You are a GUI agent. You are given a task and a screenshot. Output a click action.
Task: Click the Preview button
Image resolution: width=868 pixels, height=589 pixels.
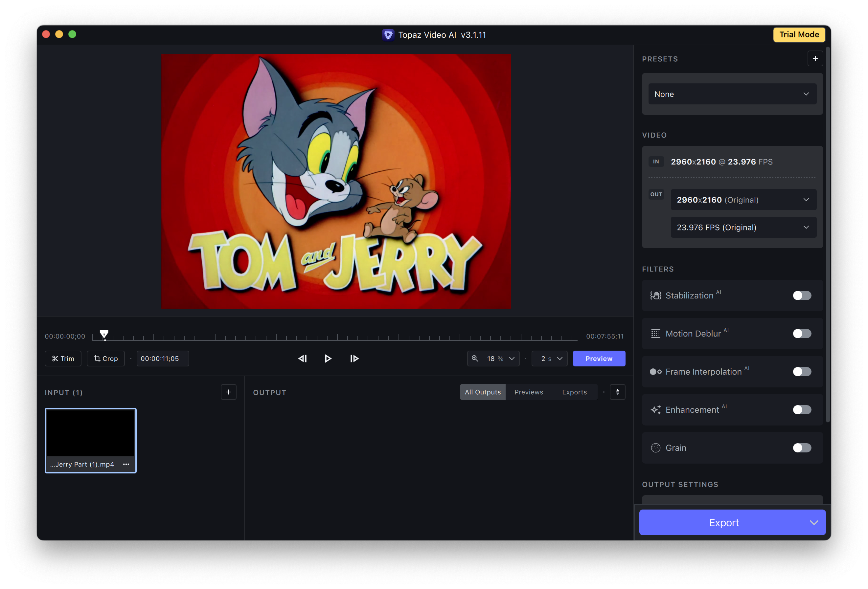click(599, 358)
